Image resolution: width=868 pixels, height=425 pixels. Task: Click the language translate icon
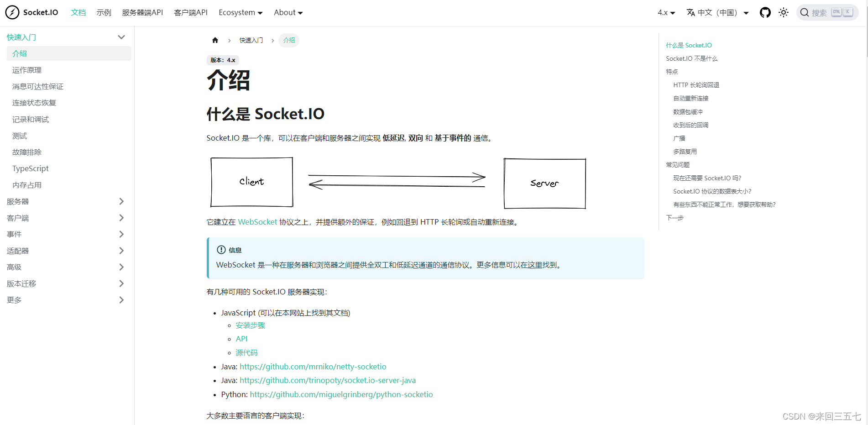click(x=690, y=12)
